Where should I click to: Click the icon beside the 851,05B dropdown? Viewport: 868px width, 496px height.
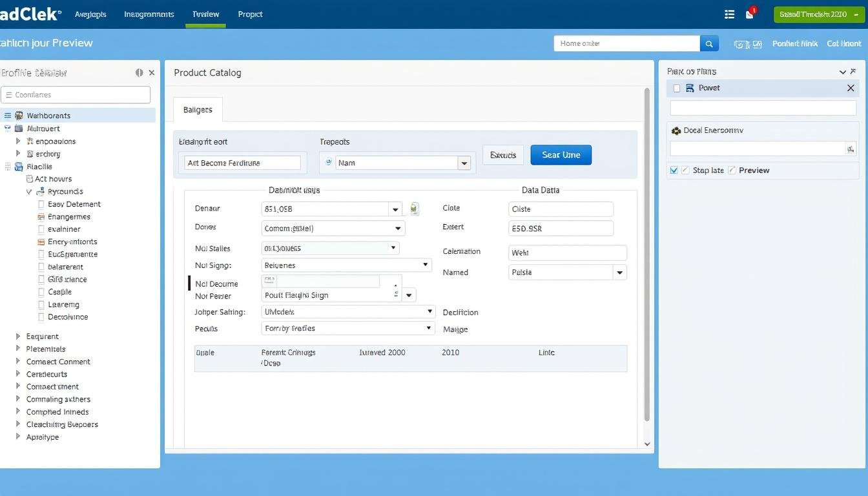(414, 209)
